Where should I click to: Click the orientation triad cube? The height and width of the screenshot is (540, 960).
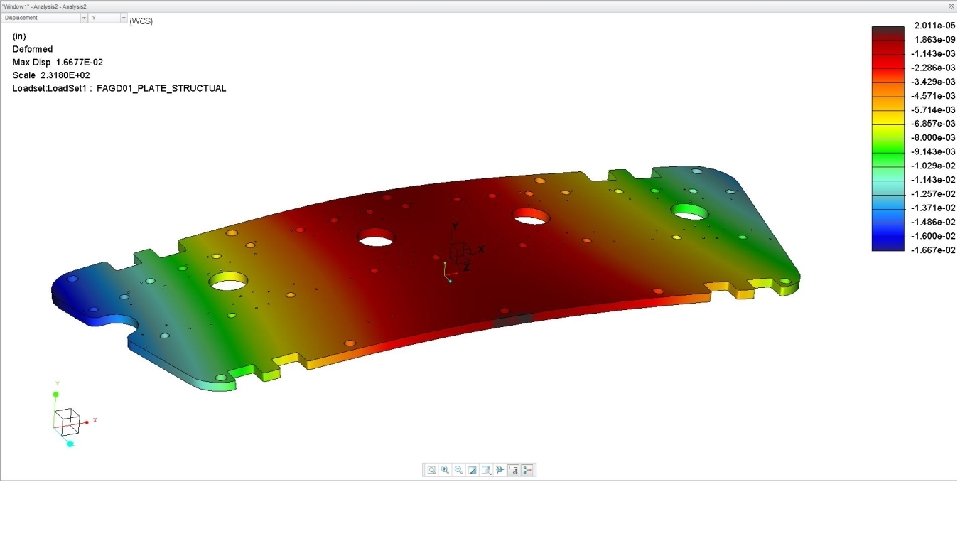click(66, 422)
